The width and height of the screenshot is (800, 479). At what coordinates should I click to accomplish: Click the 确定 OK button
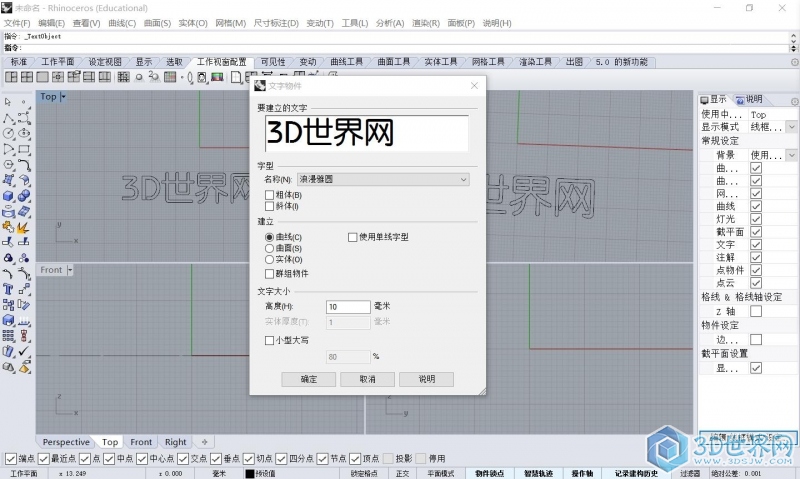click(x=309, y=379)
